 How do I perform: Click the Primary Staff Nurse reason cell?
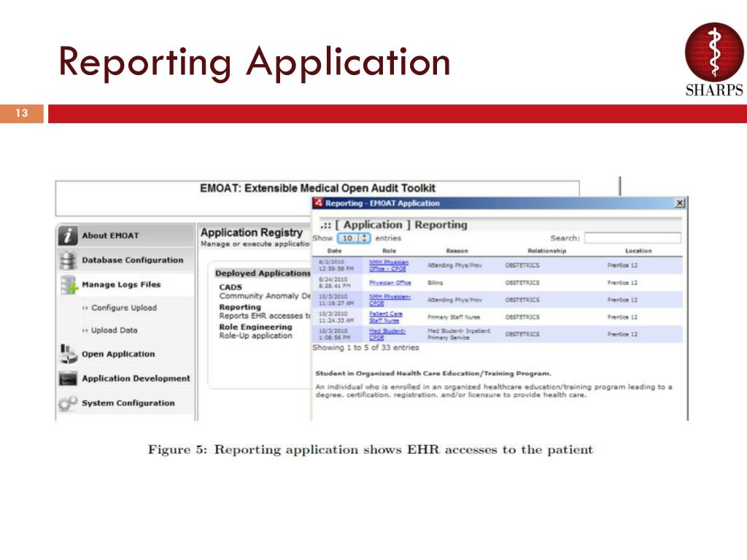point(454,317)
